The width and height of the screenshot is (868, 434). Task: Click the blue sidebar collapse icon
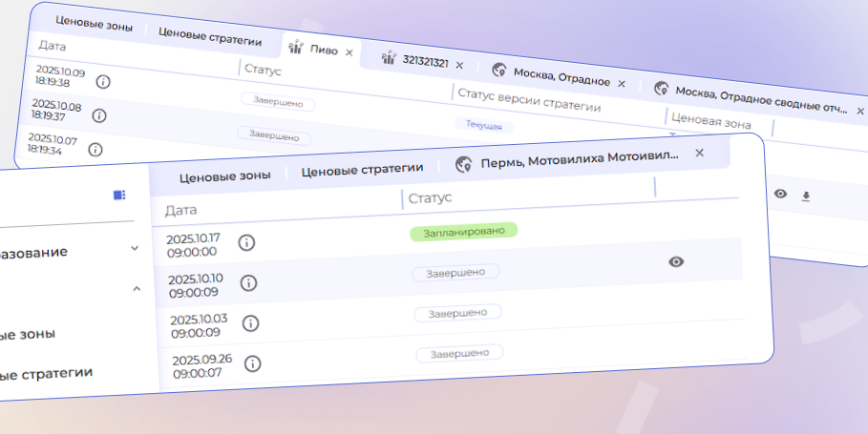[x=119, y=195]
